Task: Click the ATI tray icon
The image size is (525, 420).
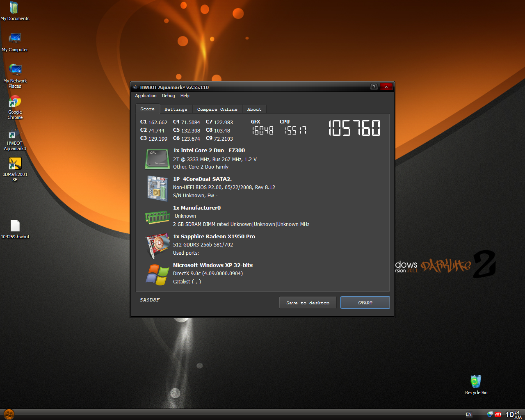Action: (x=498, y=414)
